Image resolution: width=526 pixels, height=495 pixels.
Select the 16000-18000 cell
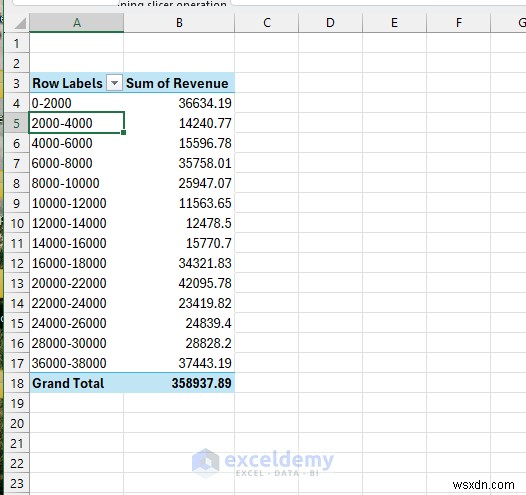(x=77, y=263)
